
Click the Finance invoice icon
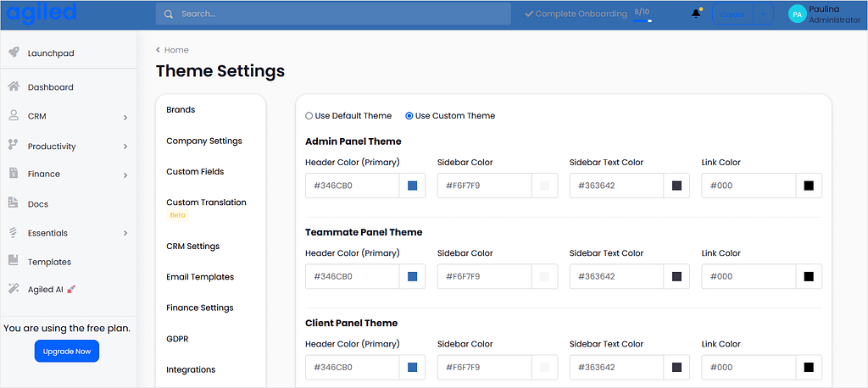(14, 173)
